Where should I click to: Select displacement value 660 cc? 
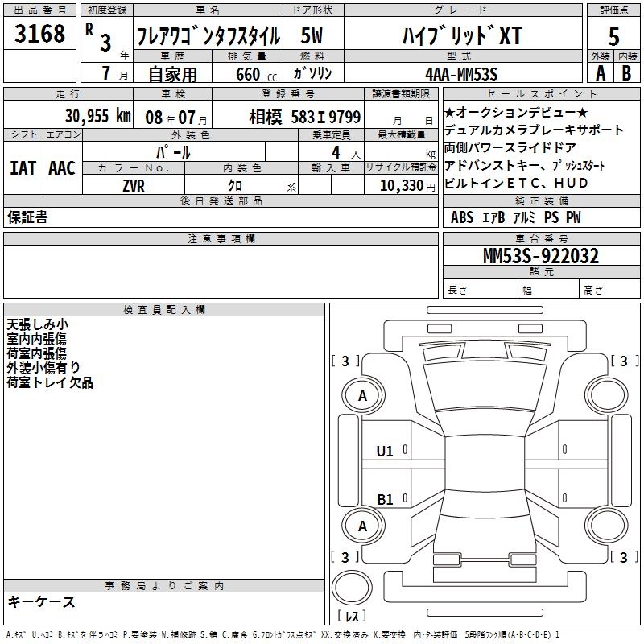click(x=256, y=74)
